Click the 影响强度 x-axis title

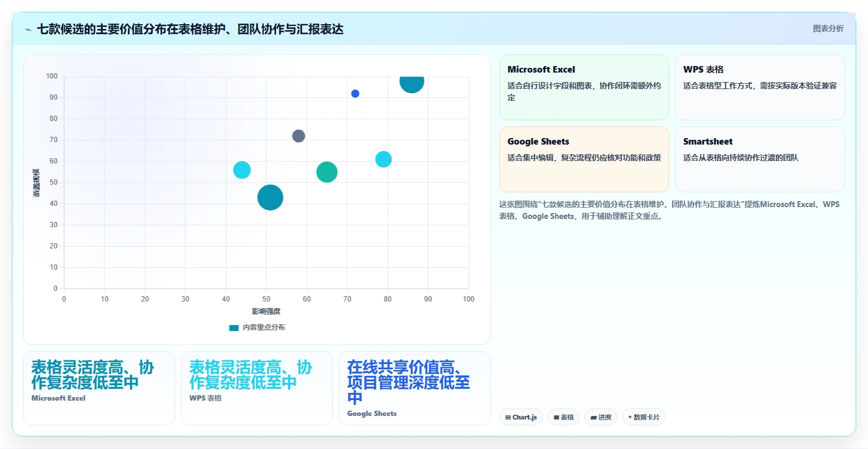266,311
